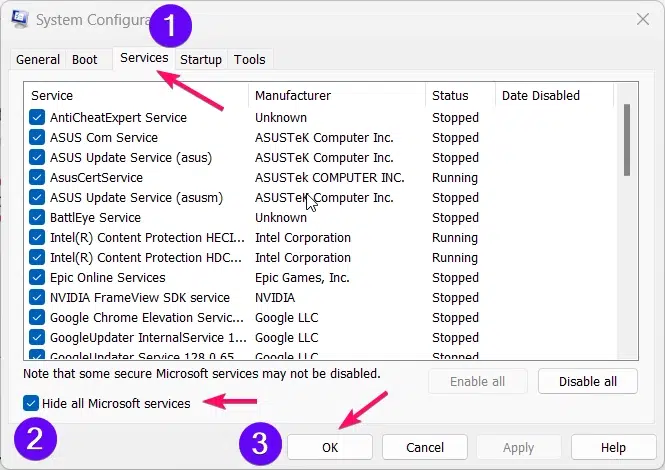
Task: Sort by the Manufacturer column header
Action: 337,95
